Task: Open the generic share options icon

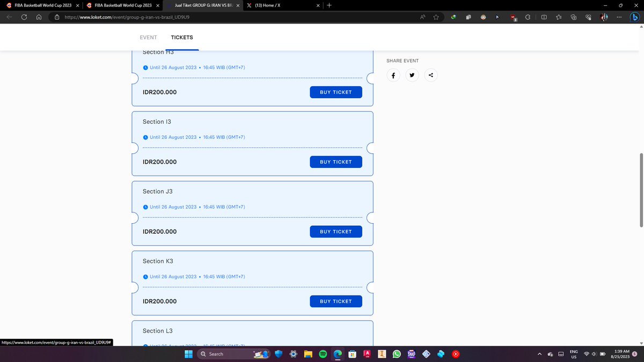Action: click(431, 76)
